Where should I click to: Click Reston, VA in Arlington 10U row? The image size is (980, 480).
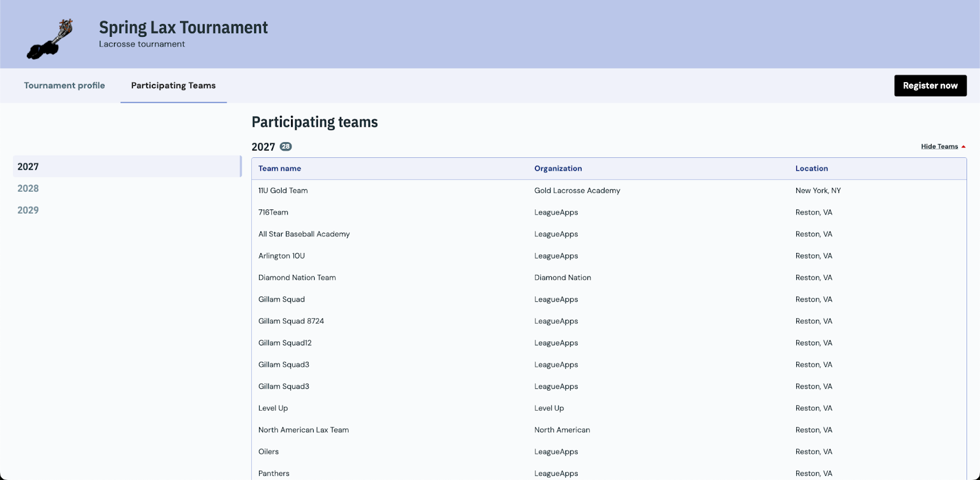click(x=814, y=256)
